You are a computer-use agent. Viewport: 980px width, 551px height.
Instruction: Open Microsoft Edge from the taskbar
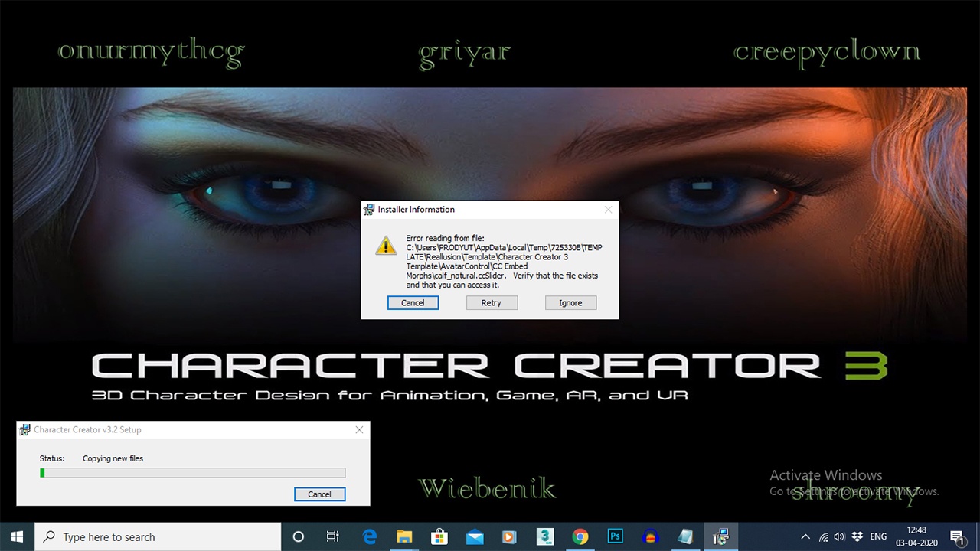(x=369, y=536)
